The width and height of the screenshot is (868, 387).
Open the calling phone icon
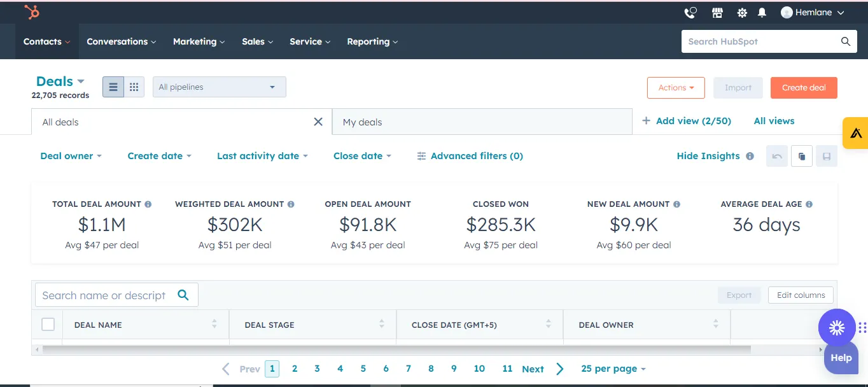pos(690,13)
